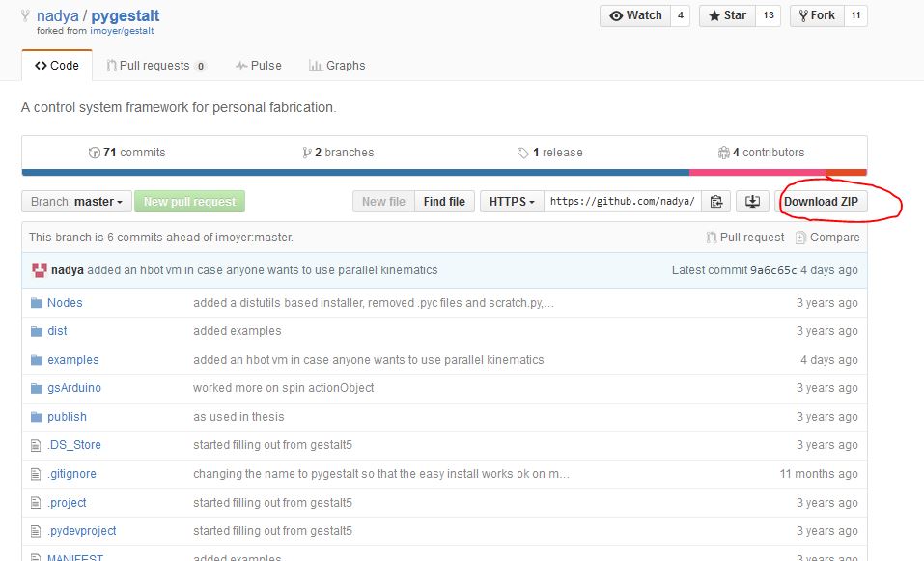This screenshot has height=561, width=924.
Task: View the 2 branches
Action: 338,153
